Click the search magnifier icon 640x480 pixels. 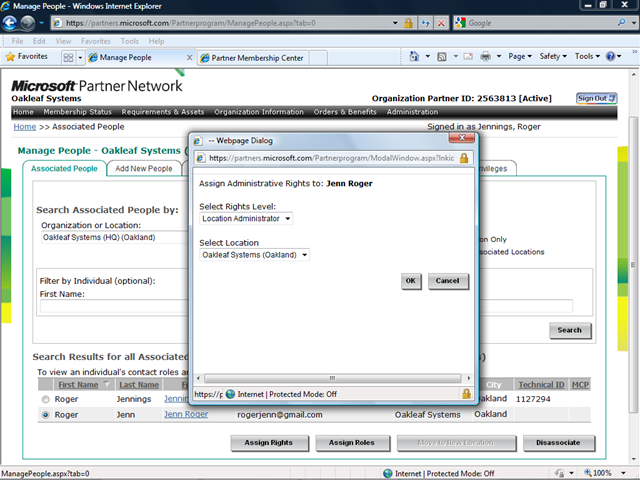pos(621,22)
